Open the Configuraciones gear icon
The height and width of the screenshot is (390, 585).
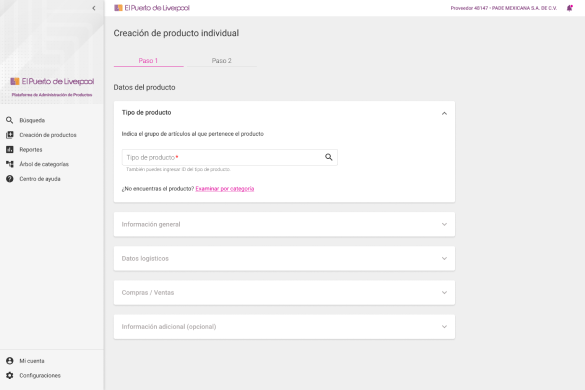coord(10,375)
